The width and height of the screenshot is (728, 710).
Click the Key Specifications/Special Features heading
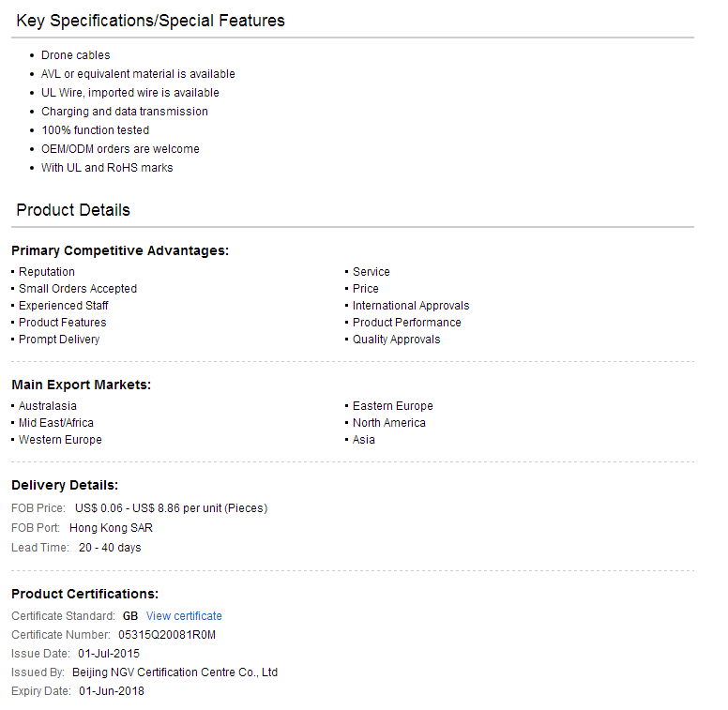[x=150, y=21]
